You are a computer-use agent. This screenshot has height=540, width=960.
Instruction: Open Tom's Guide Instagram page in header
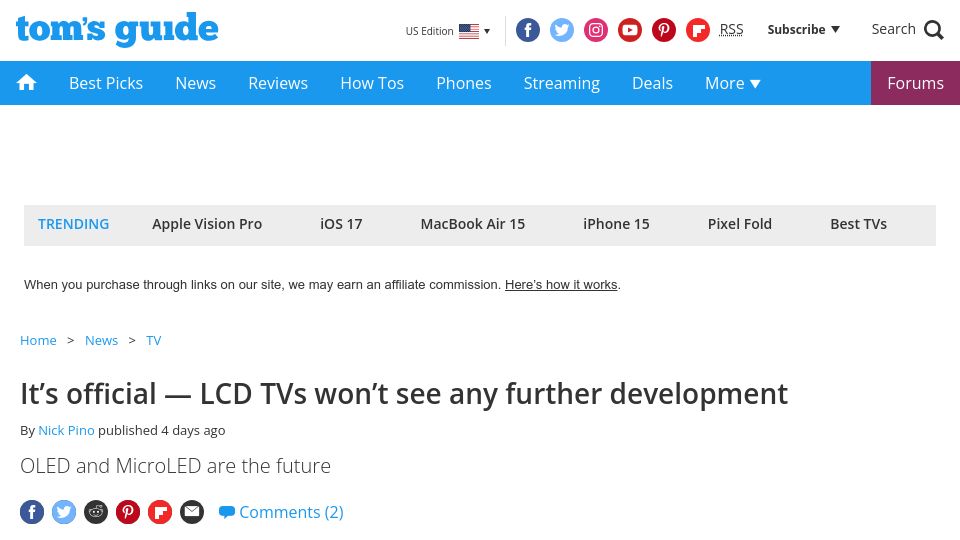click(596, 30)
